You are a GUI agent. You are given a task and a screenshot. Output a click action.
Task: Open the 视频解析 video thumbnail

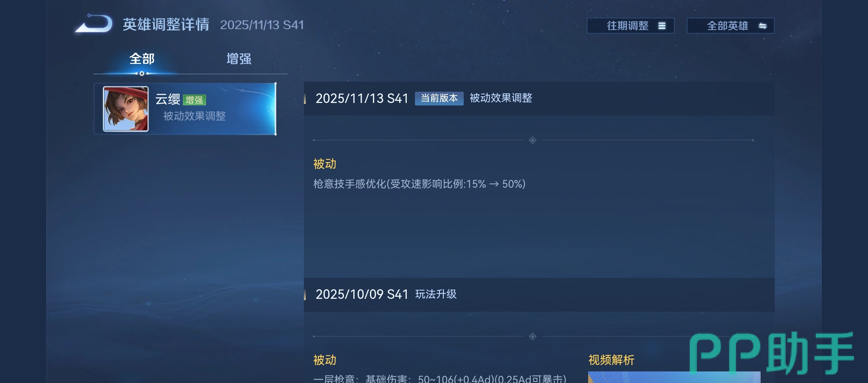[x=674, y=377]
